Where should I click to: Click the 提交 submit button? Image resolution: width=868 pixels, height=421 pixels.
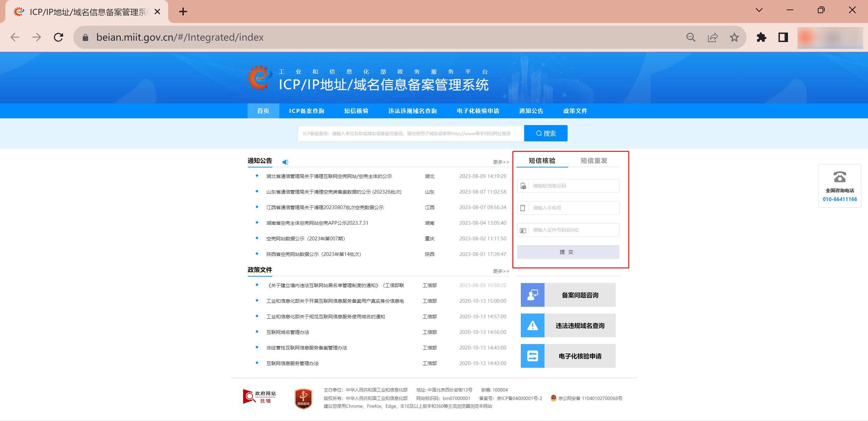567,252
